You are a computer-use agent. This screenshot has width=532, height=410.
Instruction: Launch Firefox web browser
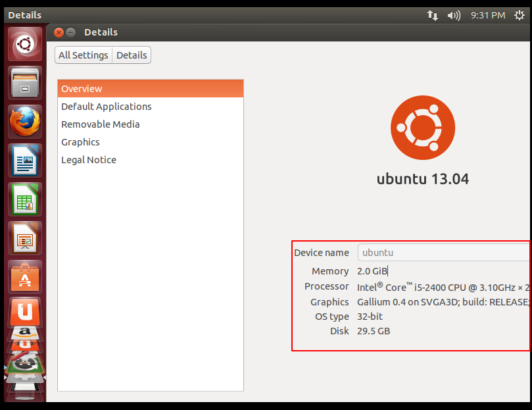pos(25,122)
